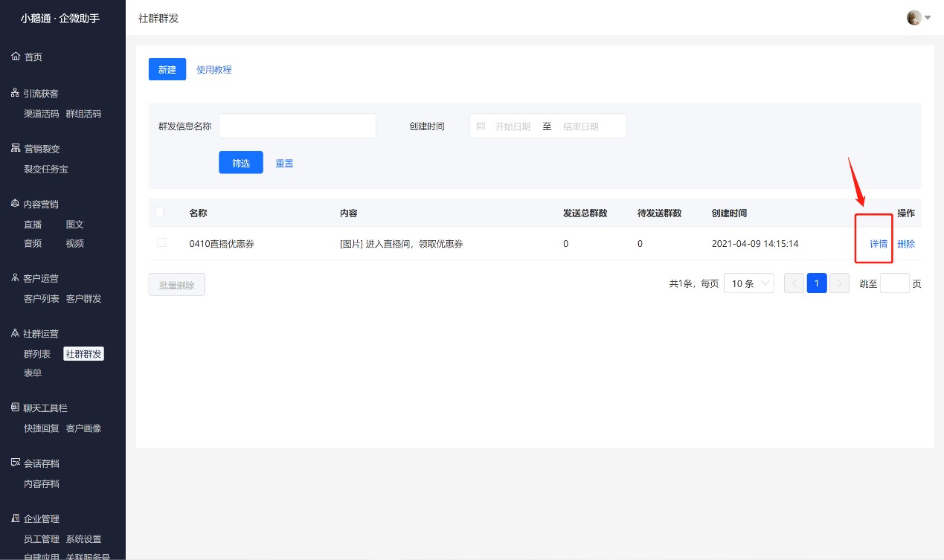The width and height of the screenshot is (944, 560).
Task: Open 首页 in the sidebar
Action: tap(33, 57)
